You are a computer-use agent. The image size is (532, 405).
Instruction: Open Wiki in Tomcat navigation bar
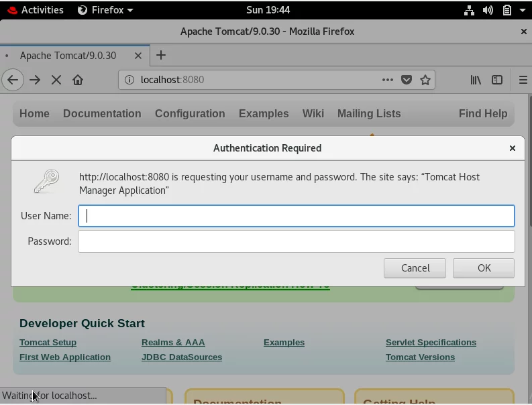pyautogui.click(x=313, y=113)
